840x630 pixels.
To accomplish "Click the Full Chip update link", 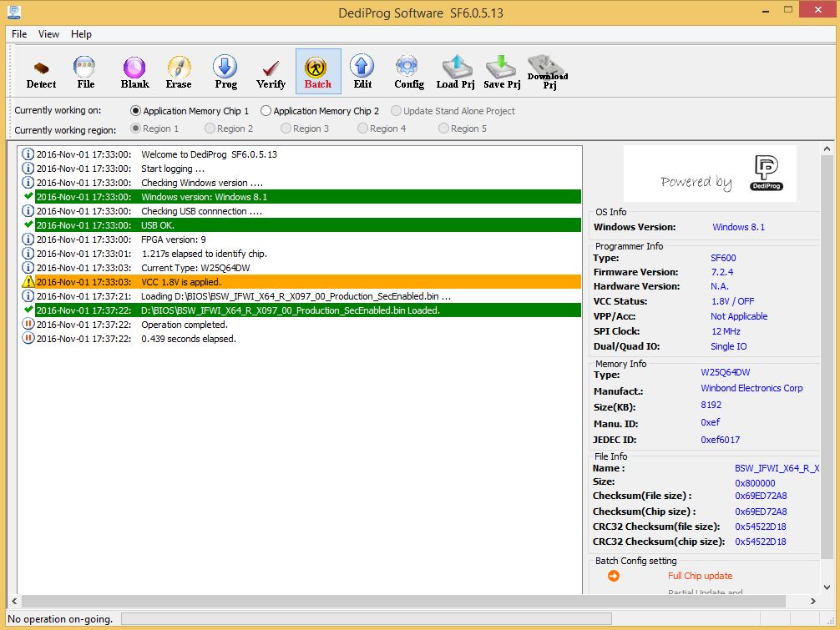I will tap(700, 576).
